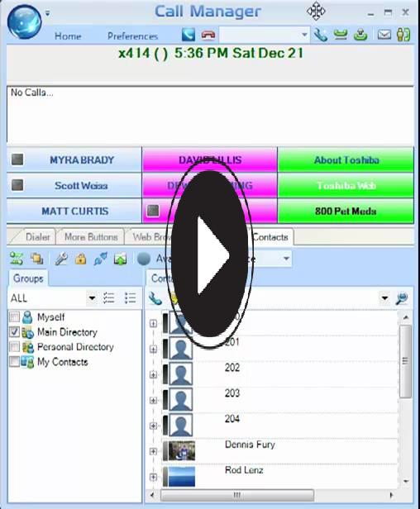Viewport: 420px width, 509px height.
Task: Tick the Myself group checkbox
Action: [15, 316]
